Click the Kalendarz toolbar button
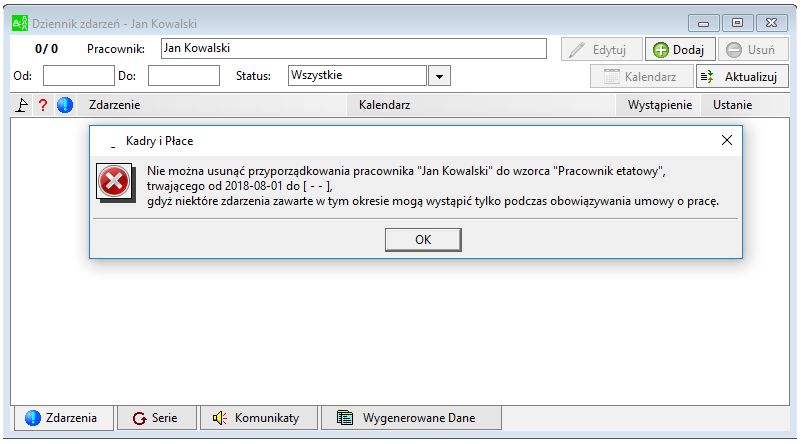 pos(642,77)
